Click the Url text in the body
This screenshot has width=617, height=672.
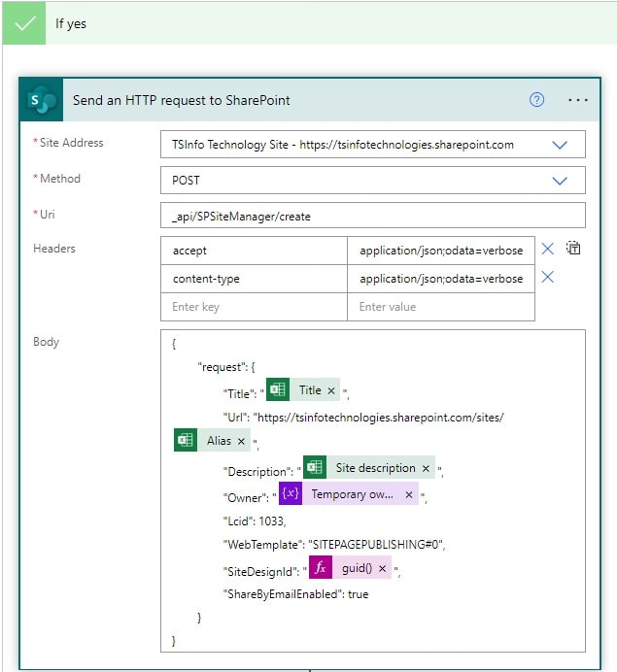click(363, 418)
